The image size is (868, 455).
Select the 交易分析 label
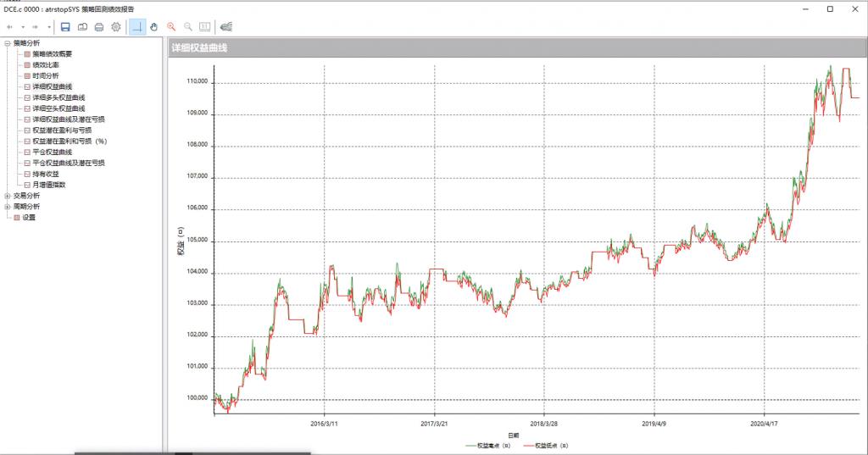[26, 196]
